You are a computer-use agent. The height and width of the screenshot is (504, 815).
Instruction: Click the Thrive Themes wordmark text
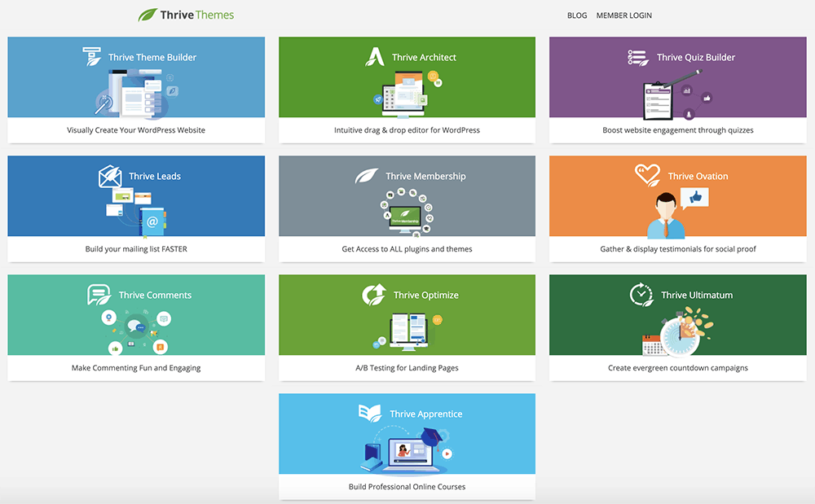(197, 15)
